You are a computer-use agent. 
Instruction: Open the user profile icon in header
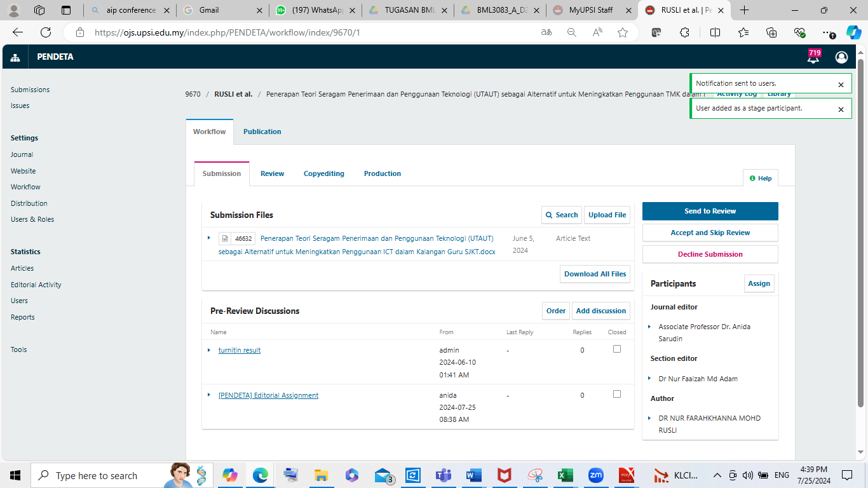841,57
